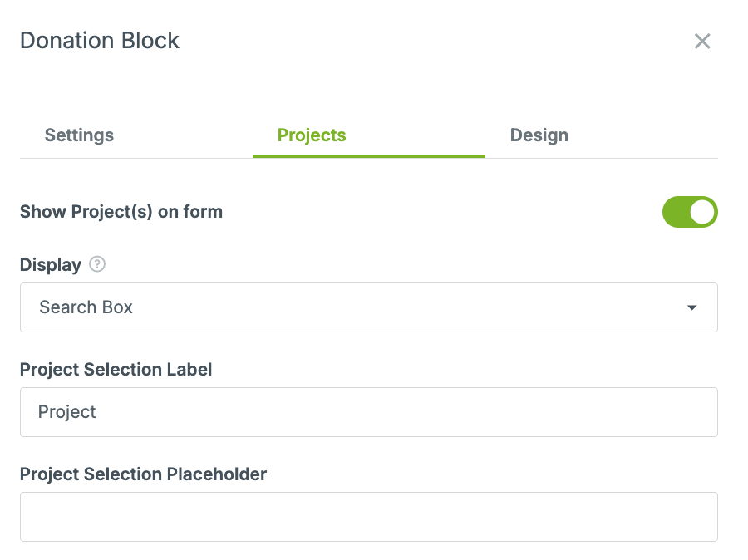Click the green underline beneath Projects tab

369,156
